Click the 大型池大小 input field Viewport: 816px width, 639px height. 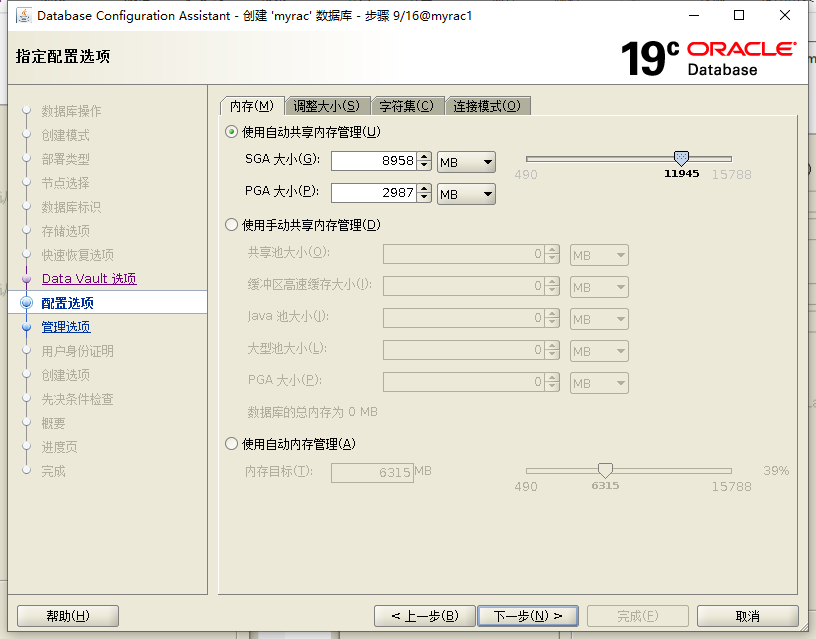464,350
